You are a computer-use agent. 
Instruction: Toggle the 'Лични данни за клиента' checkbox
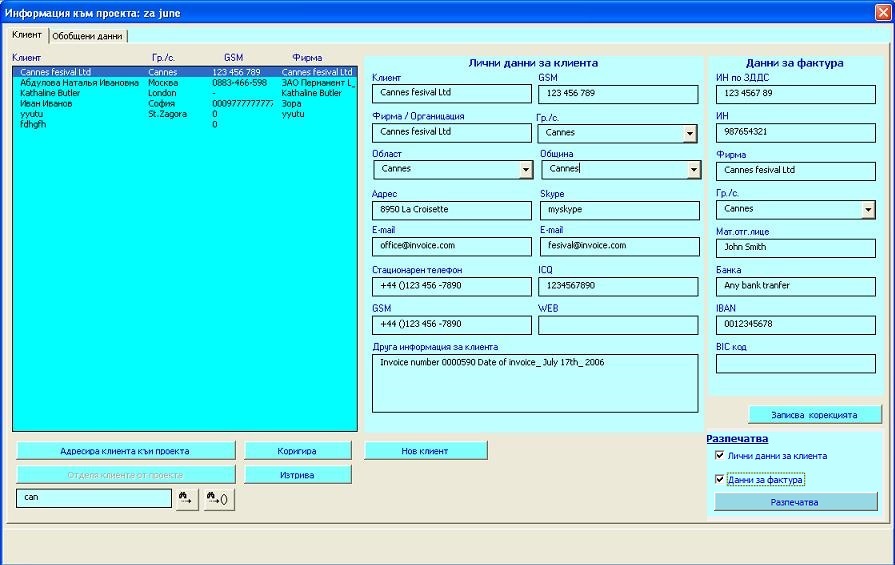(x=720, y=456)
